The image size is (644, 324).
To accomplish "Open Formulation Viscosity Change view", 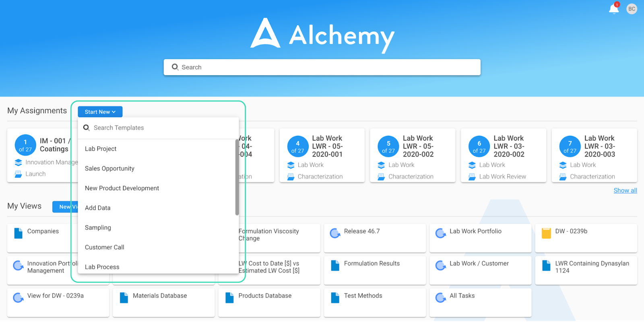I will point(268,235).
